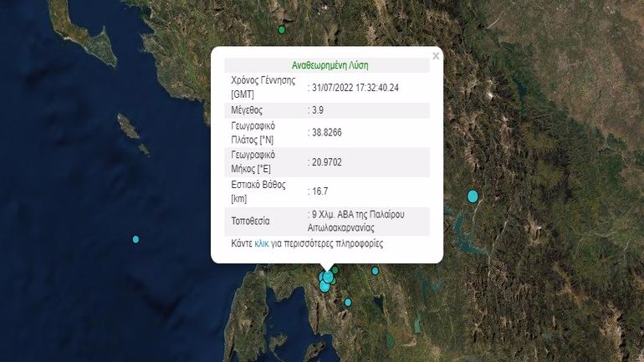
Task: Close the earthquake info popup
Action: click(436, 56)
